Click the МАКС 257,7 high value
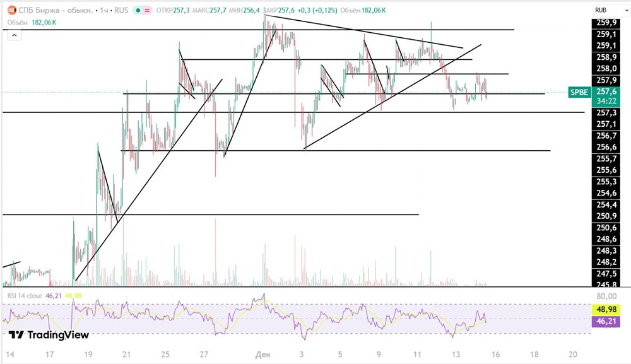The width and height of the screenshot is (631, 364). [x=209, y=11]
